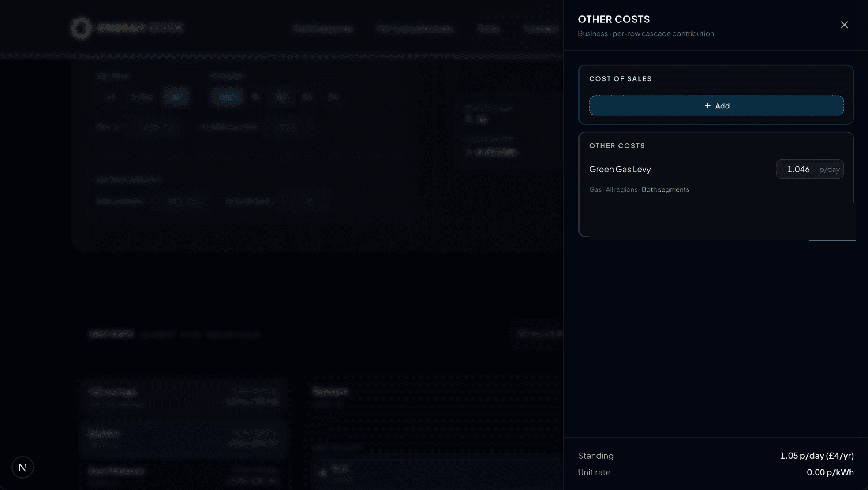This screenshot has width=868, height=490.
Task: Click the "1.05 p/day (£4/yr)" standing value
Action: coord(816,456)
